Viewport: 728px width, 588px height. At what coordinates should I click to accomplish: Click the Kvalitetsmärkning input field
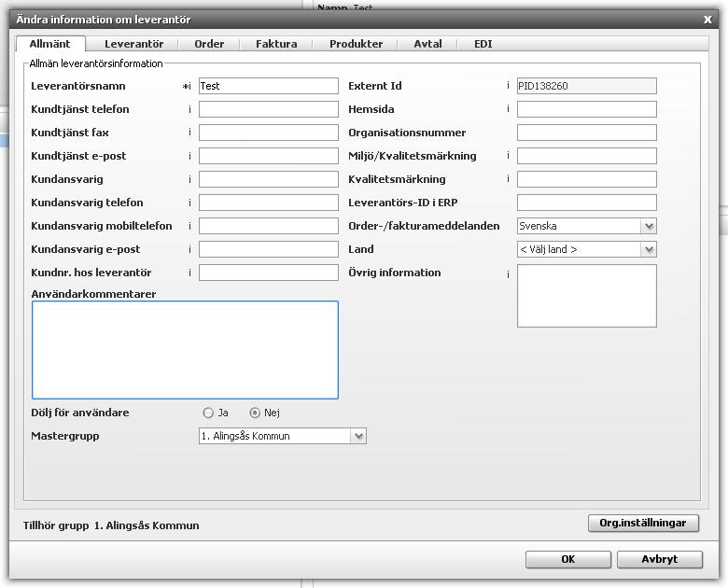[x=587, y=179]
